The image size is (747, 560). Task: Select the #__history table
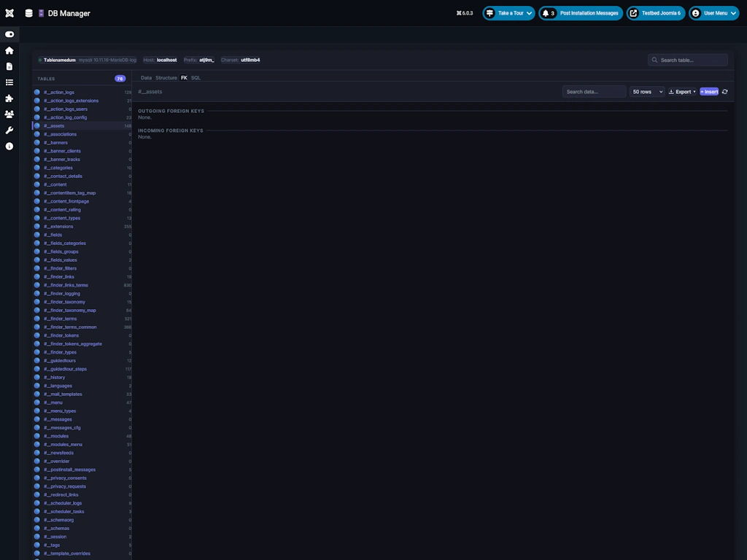click(82, 377)
